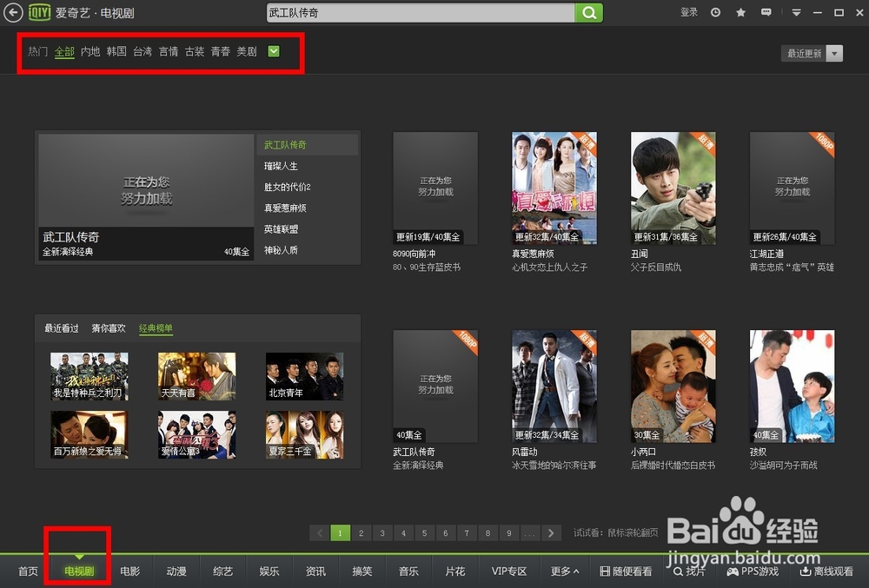Expand the 更多 bottom menu

(x=565, y=571)
